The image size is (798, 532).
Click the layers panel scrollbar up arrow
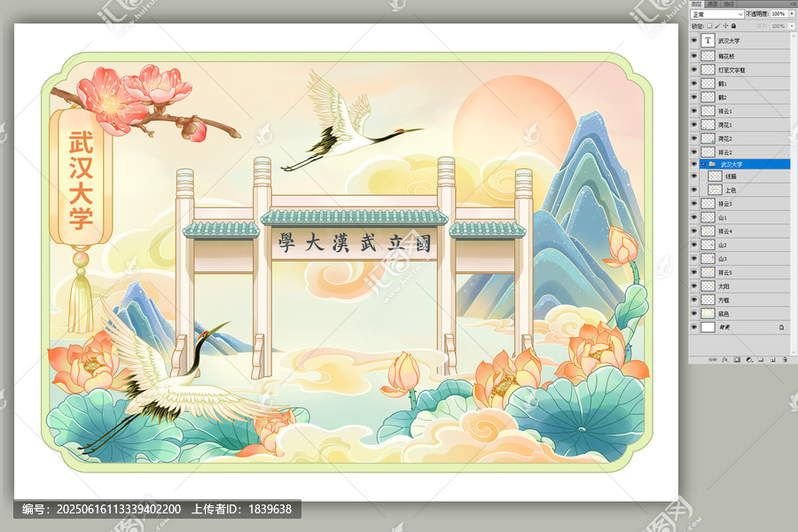(794, 35)
